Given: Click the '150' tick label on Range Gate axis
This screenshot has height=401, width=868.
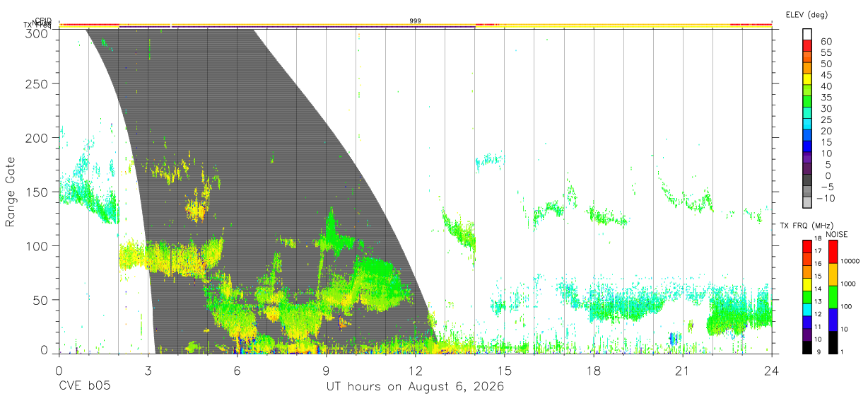Looking at the screenshot, I should [37, 192].
